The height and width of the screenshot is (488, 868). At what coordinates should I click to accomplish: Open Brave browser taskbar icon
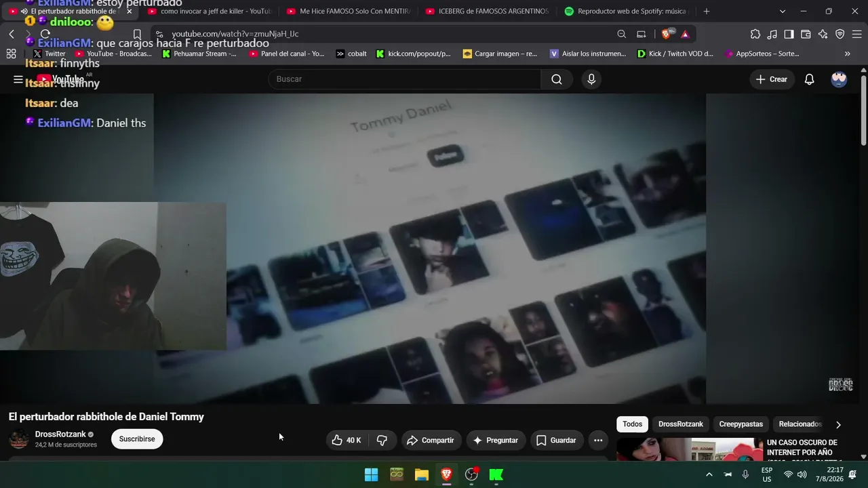coord(446,474)
